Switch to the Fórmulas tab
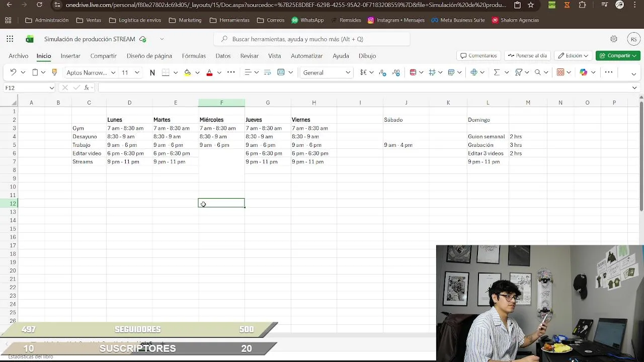 (194, 56)
